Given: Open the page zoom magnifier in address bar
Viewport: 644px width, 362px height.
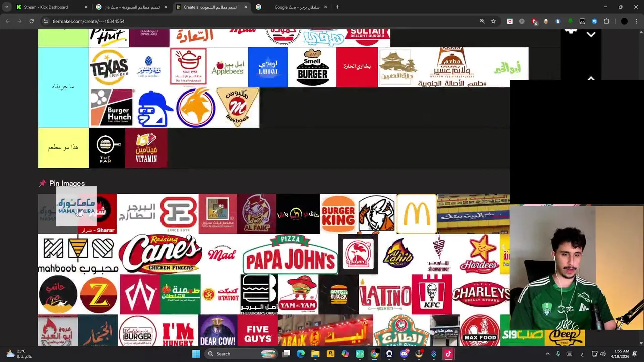Looking at the screenshot, I should point(482,21).
